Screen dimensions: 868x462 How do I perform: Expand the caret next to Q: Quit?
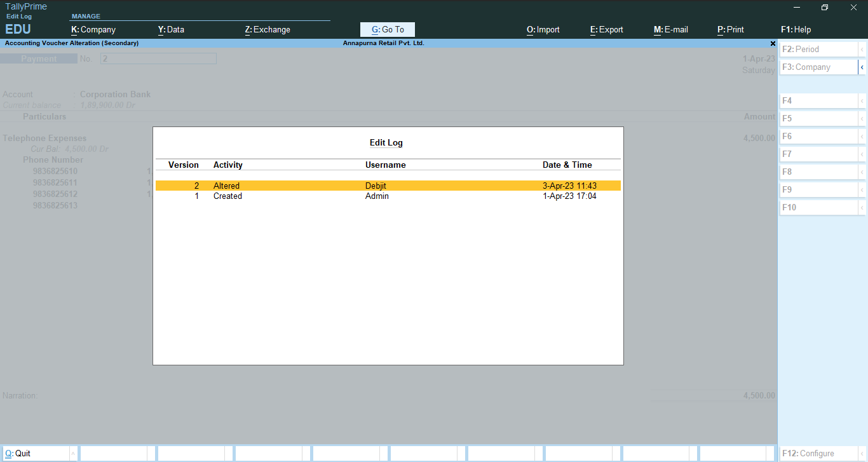coord(73,453)
